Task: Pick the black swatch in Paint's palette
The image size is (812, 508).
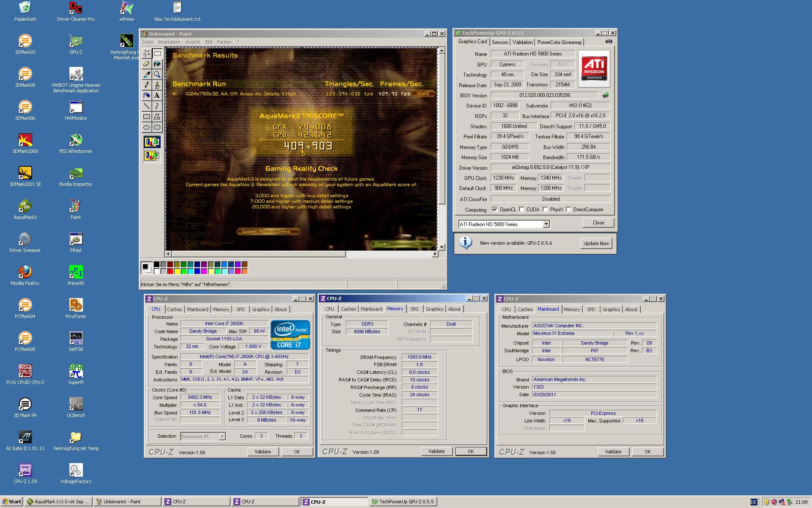Action: (x=156, y=265)
